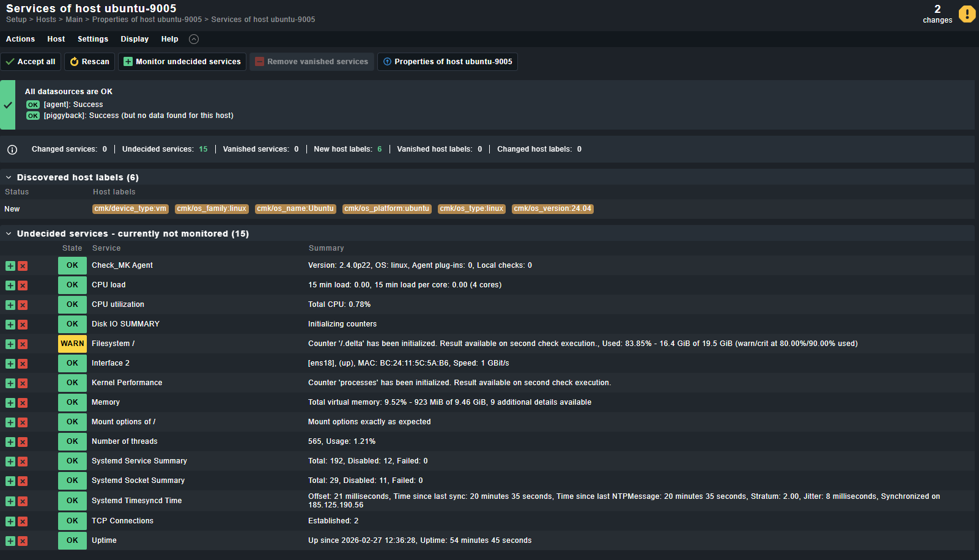Click the cmk/os_name:Ubuntu host label

pos(295,209)
